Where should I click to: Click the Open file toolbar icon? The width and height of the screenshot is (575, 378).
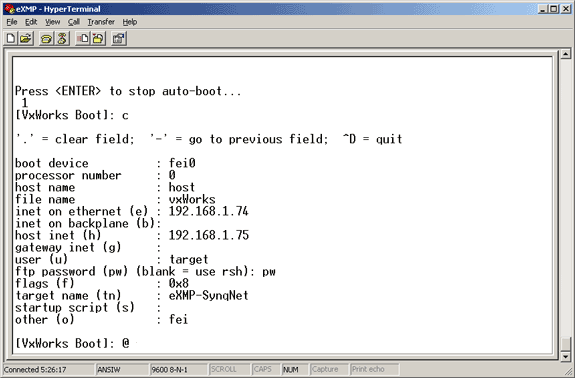26,38
